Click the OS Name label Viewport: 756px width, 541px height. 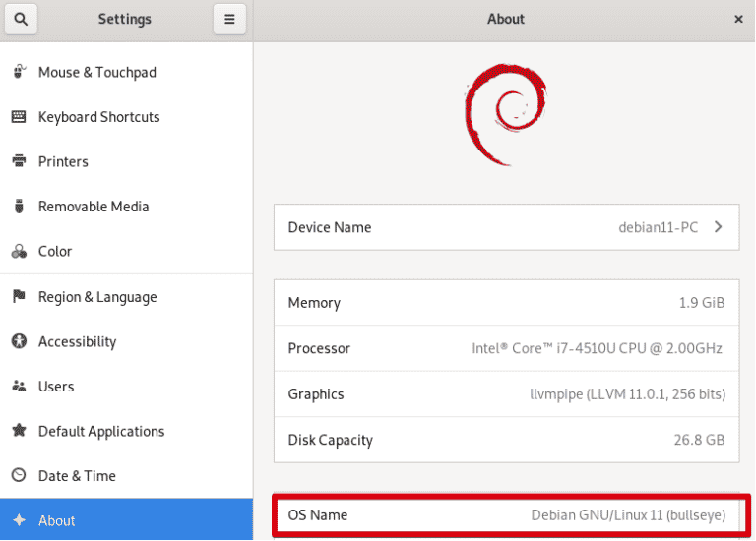pos(318,515)
